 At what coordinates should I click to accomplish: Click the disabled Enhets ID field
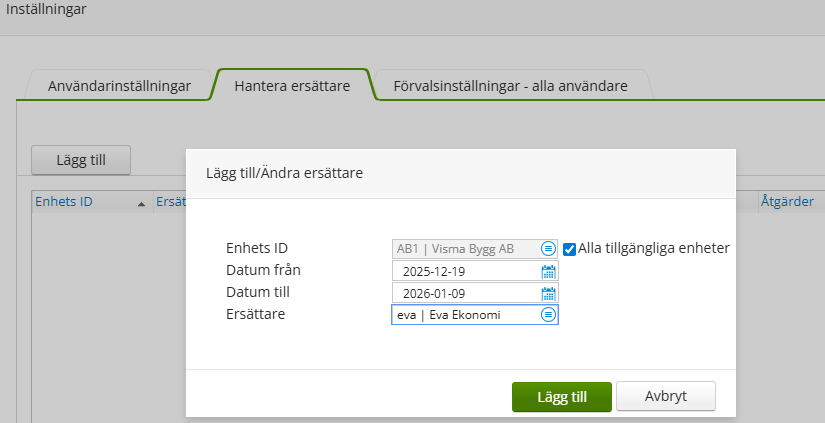475,249
